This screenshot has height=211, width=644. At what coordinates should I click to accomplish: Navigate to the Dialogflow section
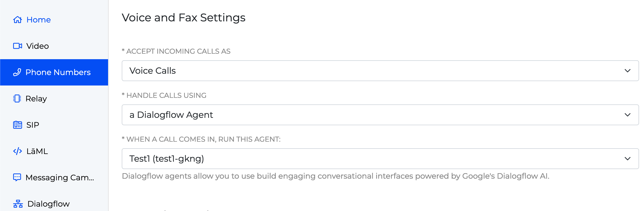pyautogui.click(x=49, y=204)
